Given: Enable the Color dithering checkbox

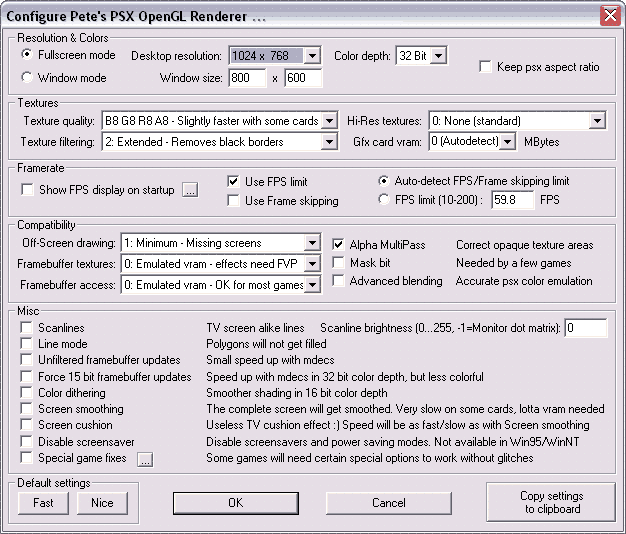Looking at the screenshot, I should click(26, 392).
